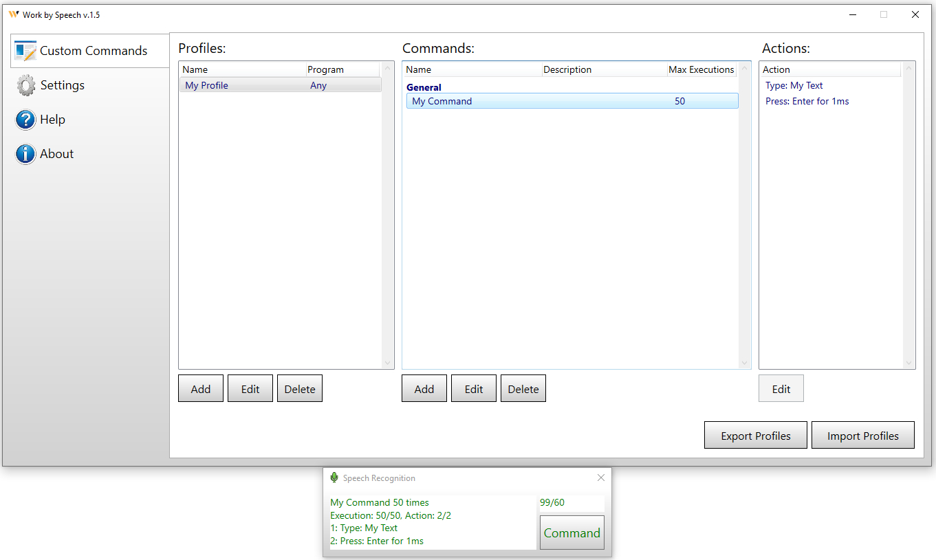Sort commands by Name column header

(472, 69)
